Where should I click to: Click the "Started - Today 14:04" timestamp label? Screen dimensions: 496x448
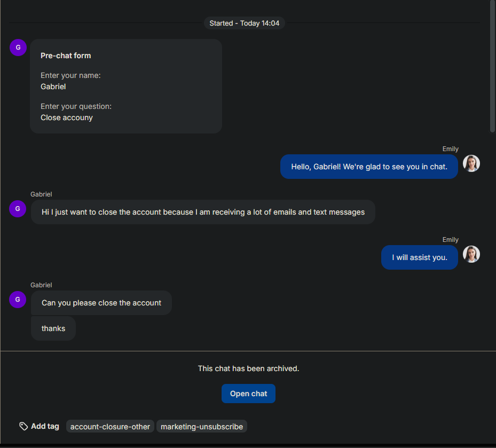[244, 23]
